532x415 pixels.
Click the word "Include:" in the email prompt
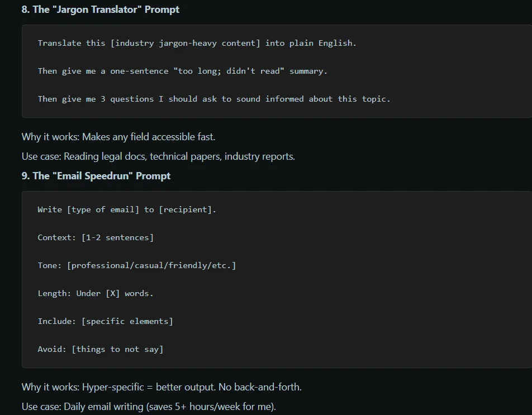[56, 321]
